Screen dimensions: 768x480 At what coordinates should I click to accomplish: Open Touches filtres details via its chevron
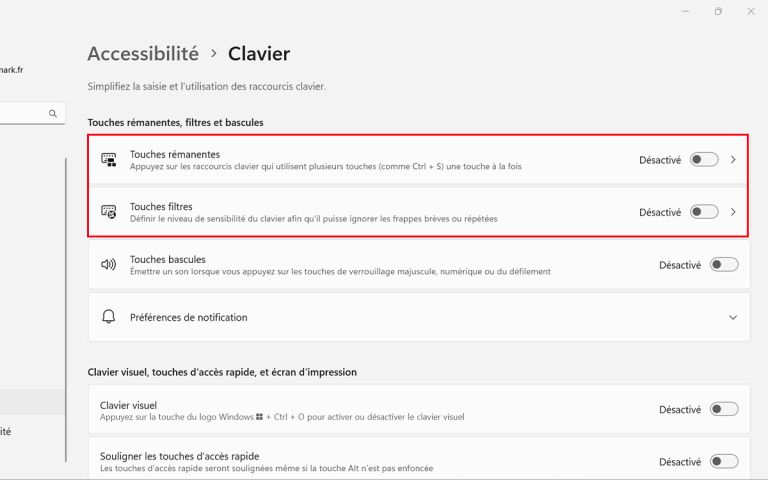(733, 212)
